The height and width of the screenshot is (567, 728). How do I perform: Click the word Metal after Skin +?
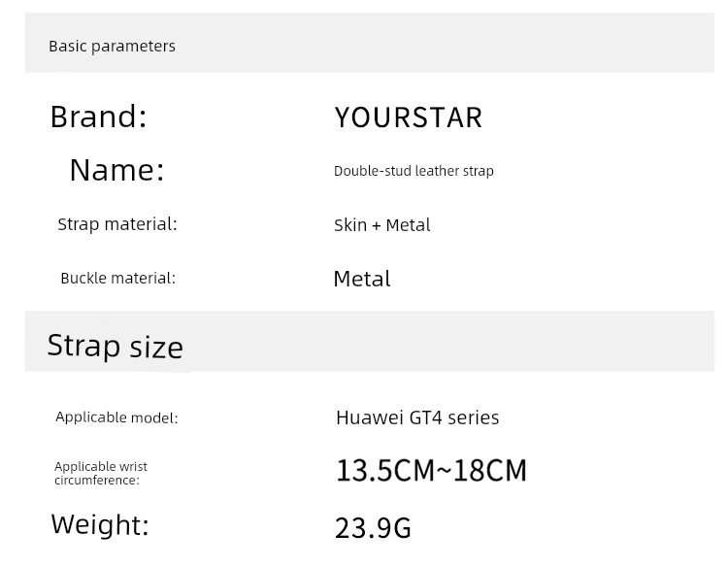pyautogui.click(x=408, y=225)
